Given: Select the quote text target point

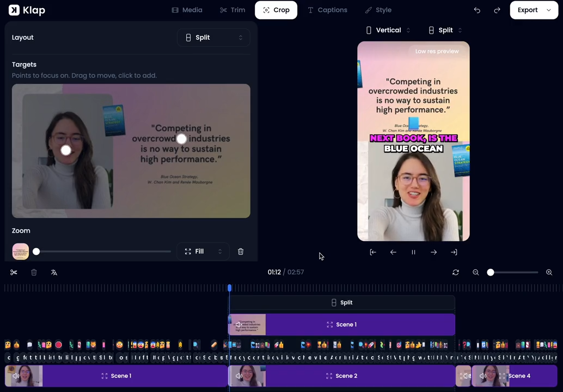Looking at the screenshot, I should click(182, 139).
